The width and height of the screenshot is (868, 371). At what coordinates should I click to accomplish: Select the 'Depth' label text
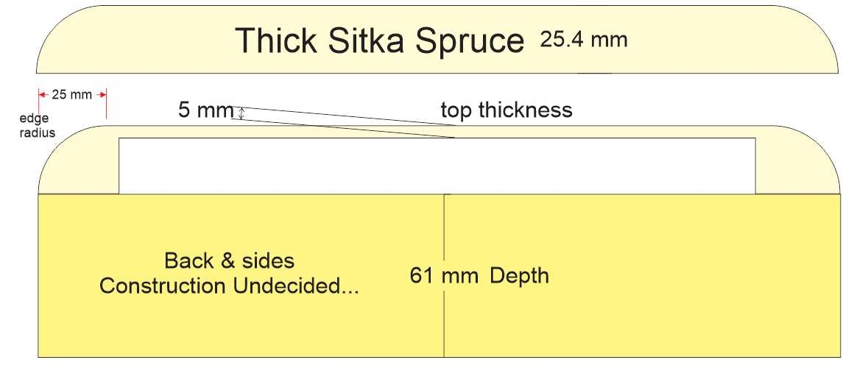pos(519,276)
